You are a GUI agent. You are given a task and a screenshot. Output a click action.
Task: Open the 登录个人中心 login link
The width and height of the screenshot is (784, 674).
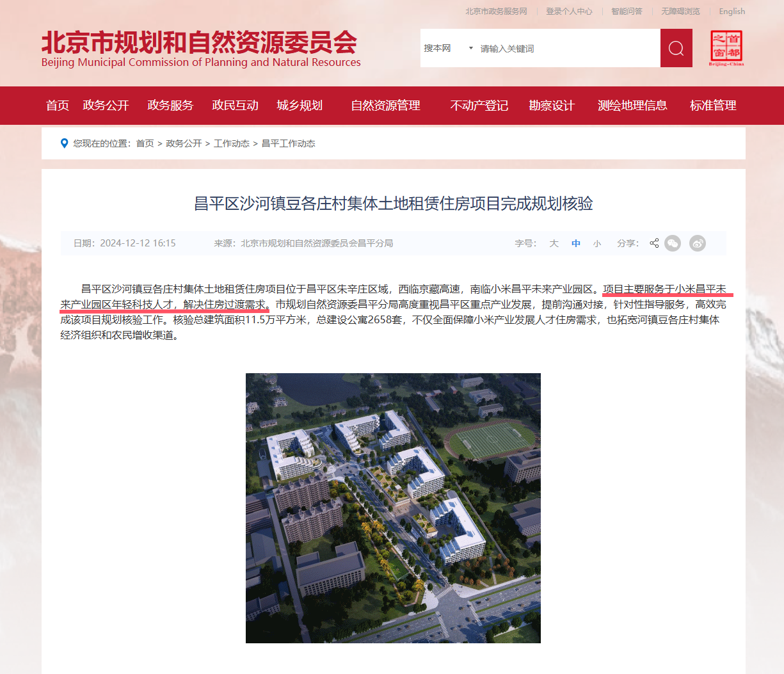(x=569, y=12)
